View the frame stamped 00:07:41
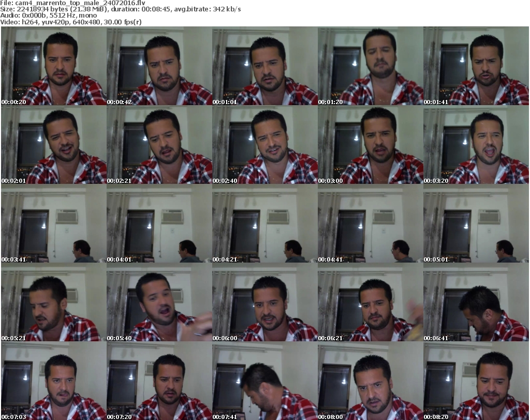Image resolution: width=530 pixels, height=420 pixels. (264, 381)
